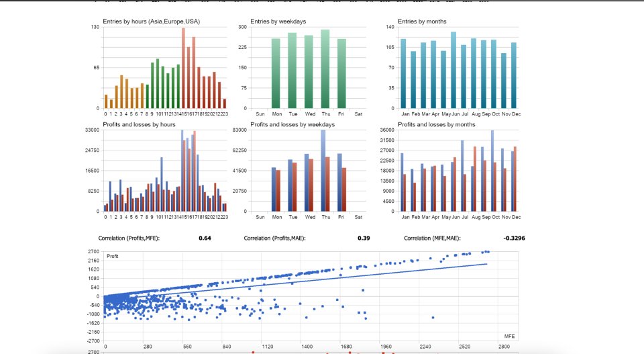The width and height of the screenshot is (644, 354).
Task: Click the Nov bar in Entries by months
Action: 504,81
